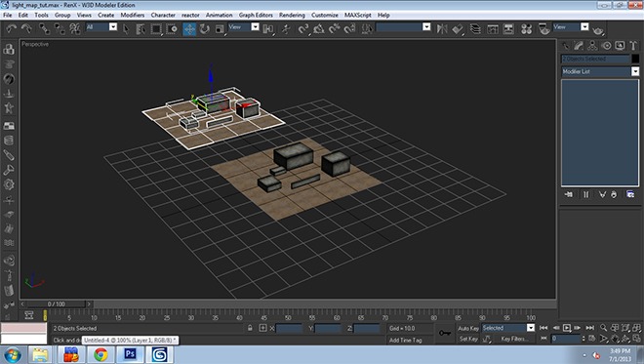Open the Graph Editors menu
Screen dimensions: 644x364
pyautogui.click(x=256, y=15)
